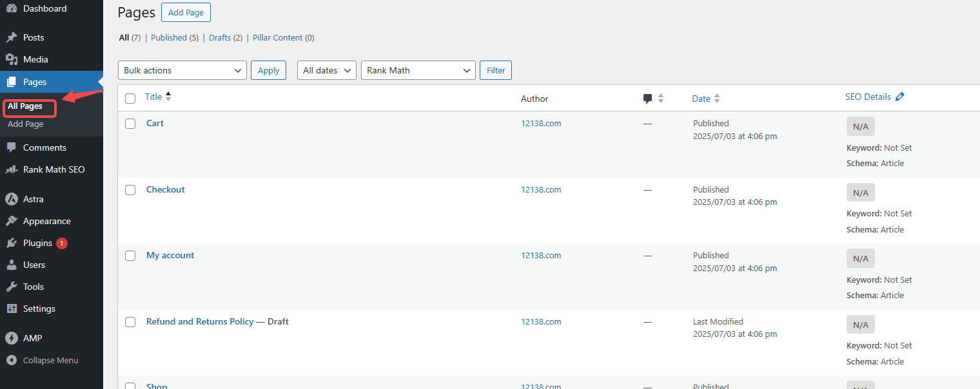Open the Bulk actions dropdown
This screenshot has height=389, width=980.
point(182,70)
